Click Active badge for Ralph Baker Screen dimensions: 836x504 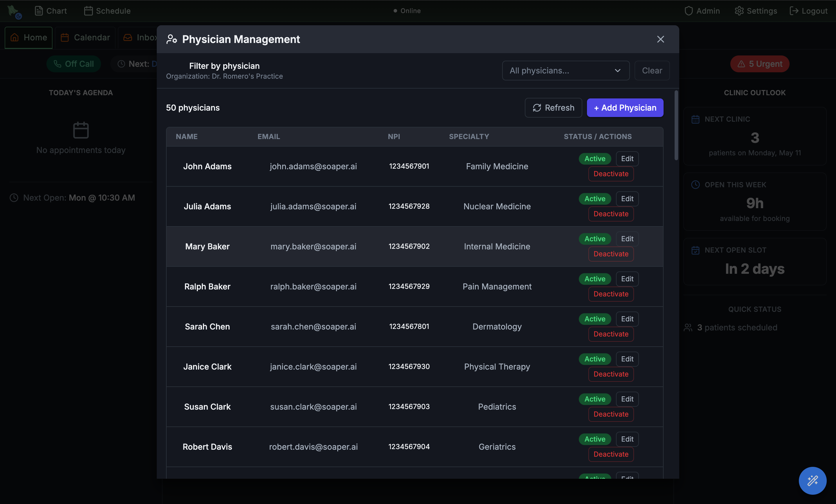click(595, 279)
